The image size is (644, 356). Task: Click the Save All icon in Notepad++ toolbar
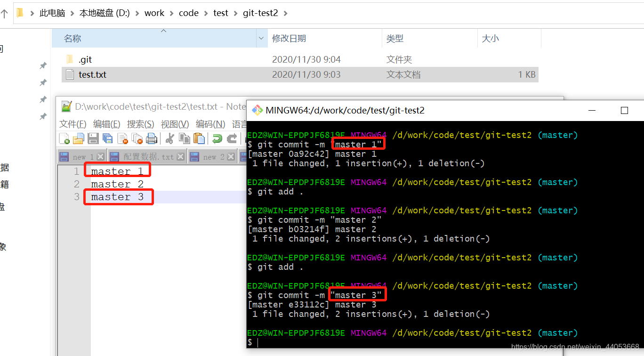pyautogui.click(x=108, y=138)
